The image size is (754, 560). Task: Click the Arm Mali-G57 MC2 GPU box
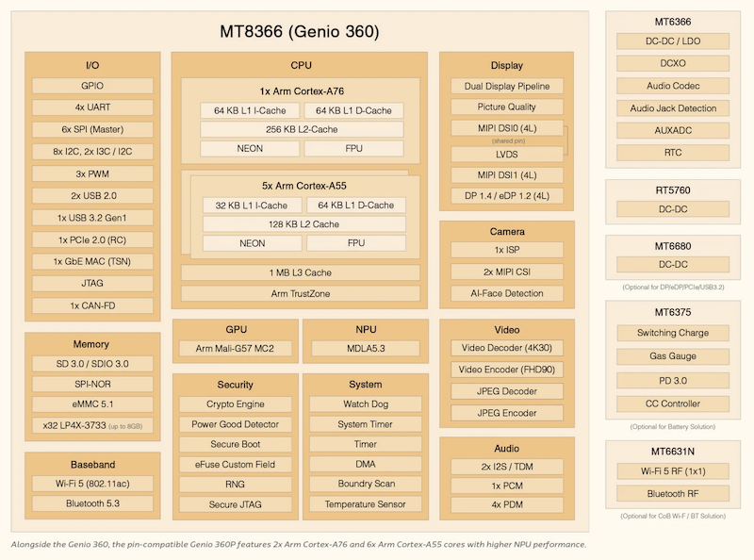[x=235, y=349]
